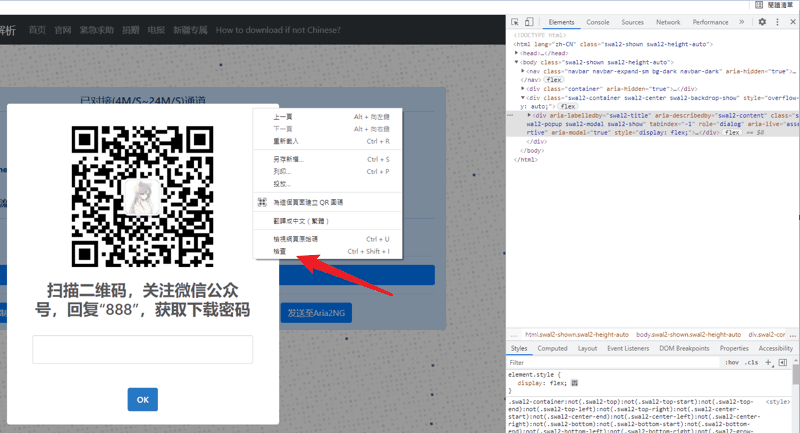Open the reading list button at top right

pos(774,5)
